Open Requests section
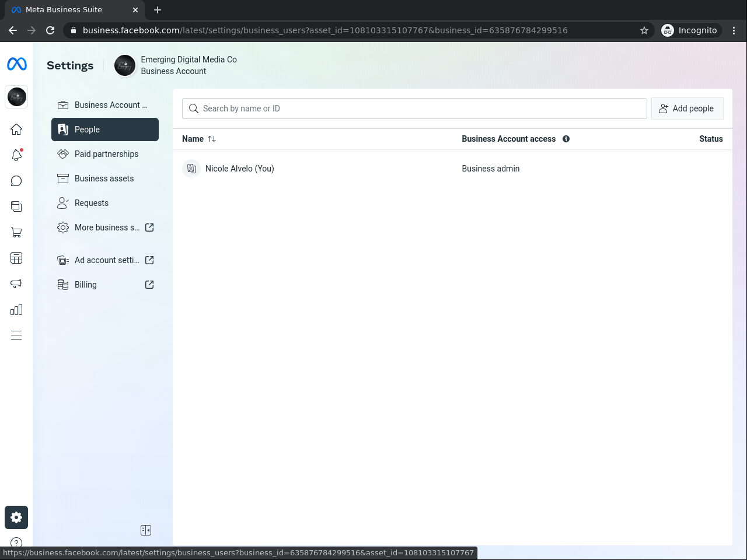Image resolution: width=747 pixels, height=560 pixels. (x=105, y=203)
